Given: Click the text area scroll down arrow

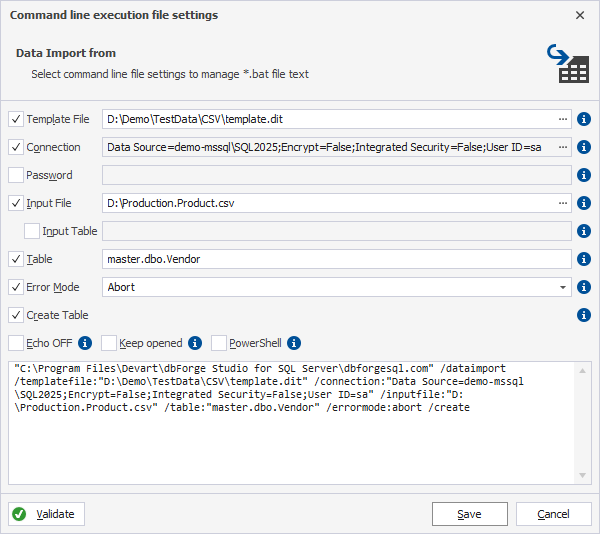Looking at the screenshot, I should click(582, 475).
